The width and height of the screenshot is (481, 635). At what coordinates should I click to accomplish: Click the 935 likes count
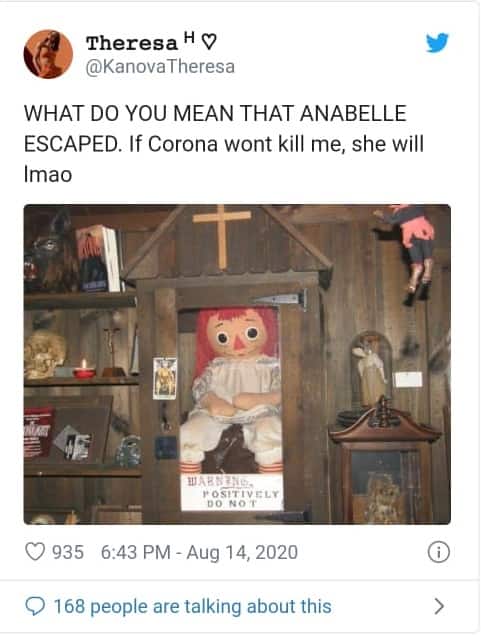[68, 552]
